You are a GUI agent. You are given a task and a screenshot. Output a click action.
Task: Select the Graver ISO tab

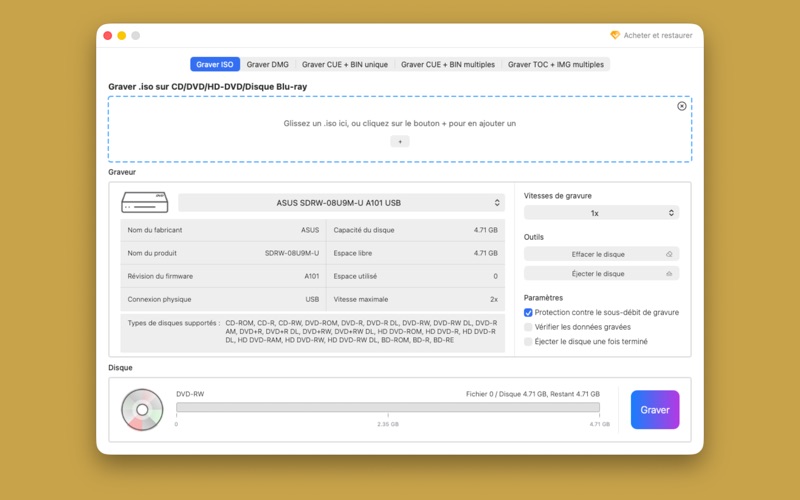[215, 64]
